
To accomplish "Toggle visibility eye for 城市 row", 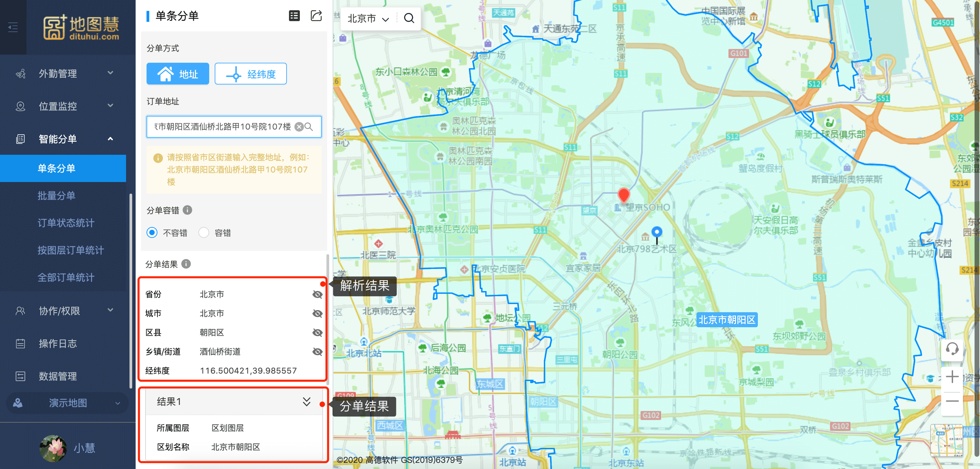I will pyautogui.click(x=317, y=313).
